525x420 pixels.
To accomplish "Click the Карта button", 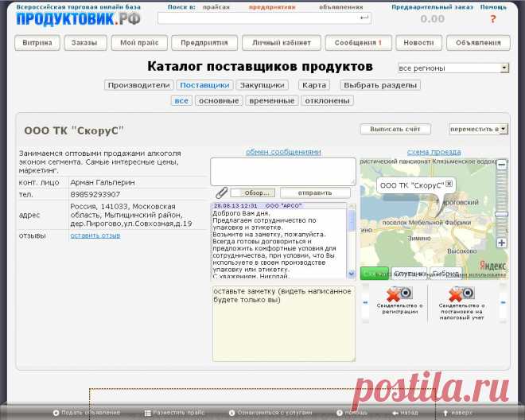I will tap(314, 85).
